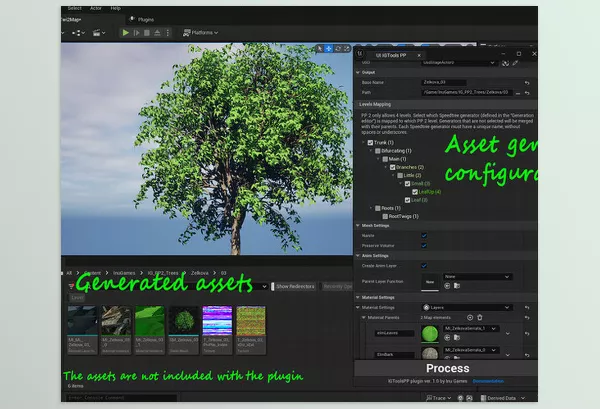Switch to the Plugins tab
The image size is (600, 409).
click(142, 19)
